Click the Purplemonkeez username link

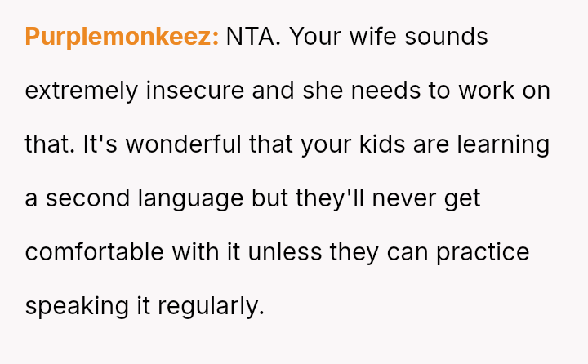click(122, 37)
